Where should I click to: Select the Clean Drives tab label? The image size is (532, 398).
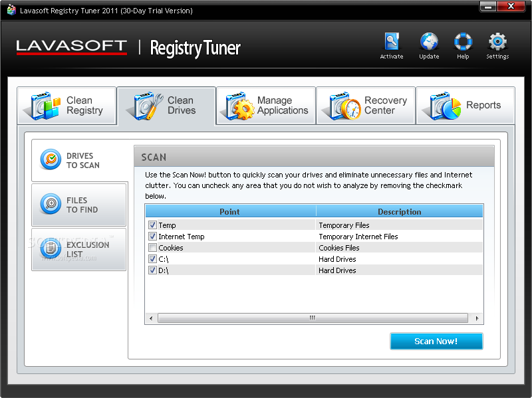pyautogui.click(x=182, y=105)
